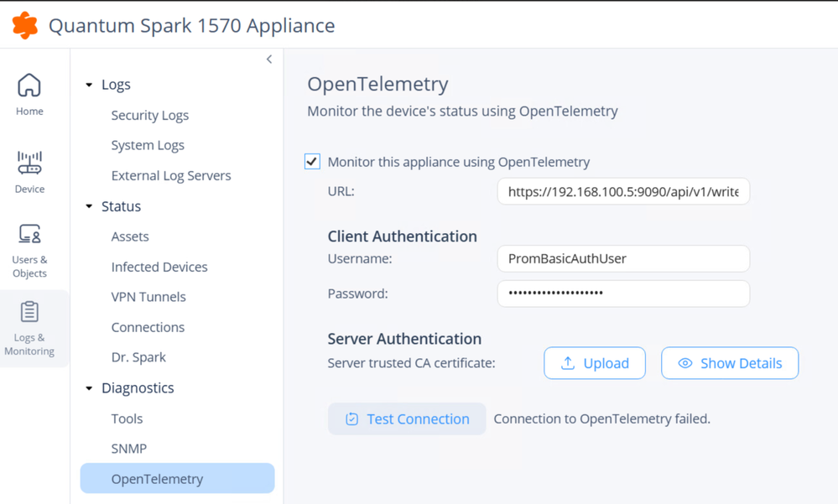Click the Client Authentication heading
The height and width of the screenshot is (504, 838).
[402, 236]
